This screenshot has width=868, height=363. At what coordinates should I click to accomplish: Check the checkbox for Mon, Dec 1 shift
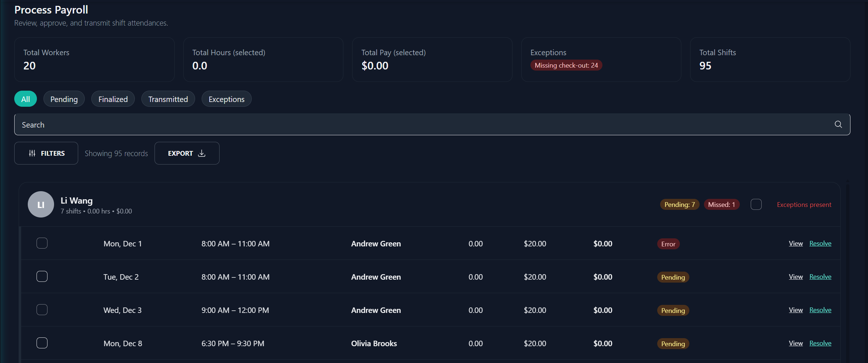coord(42,243)
